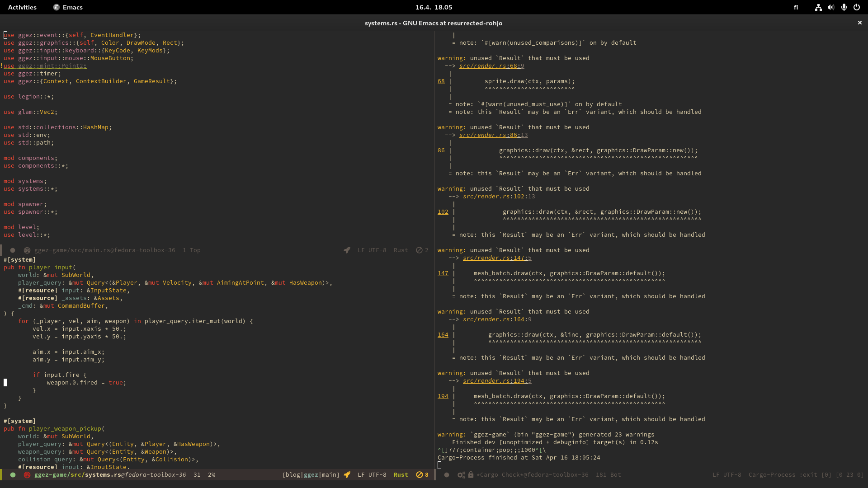This screenshot has width=868, height=488.
Task: Click the gears icon in Cargo Check modeline
Action: pyautogui.click(x=461, y=475)
